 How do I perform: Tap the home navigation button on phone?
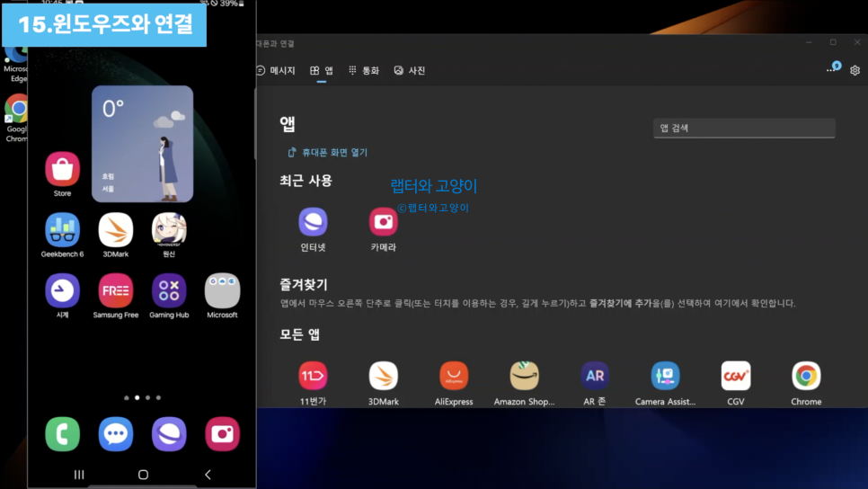pyautogui.click(x=143, y=475)
